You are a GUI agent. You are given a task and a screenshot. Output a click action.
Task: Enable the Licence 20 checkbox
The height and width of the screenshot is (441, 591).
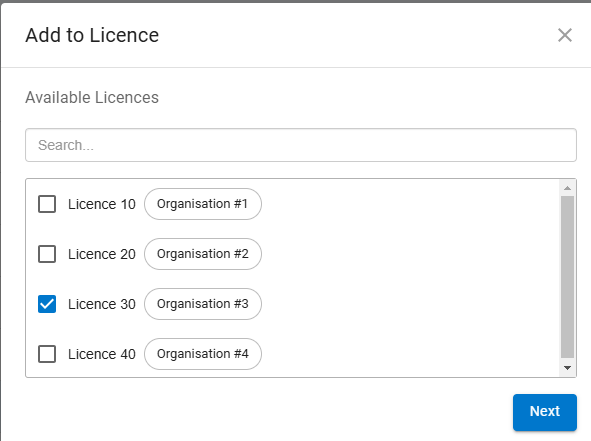pos(47,254)
